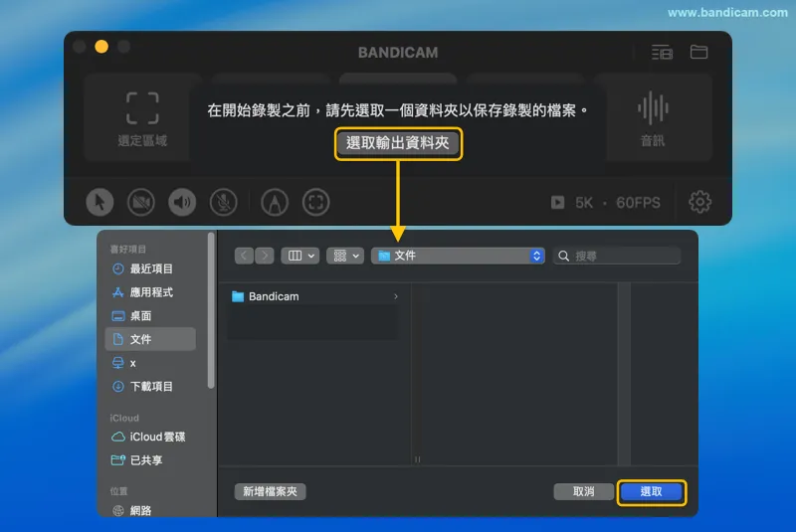Select the drawing pen tool icon

point(275,202)
